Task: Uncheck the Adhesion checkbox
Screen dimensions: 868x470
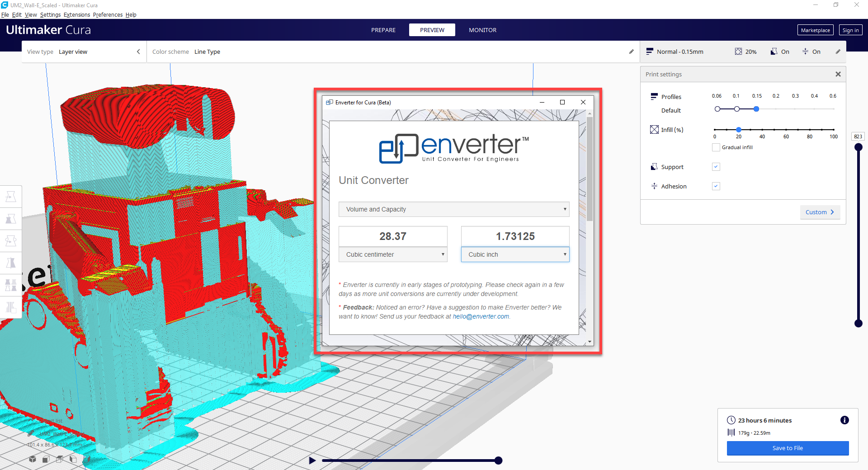Action: click(716, 186)
